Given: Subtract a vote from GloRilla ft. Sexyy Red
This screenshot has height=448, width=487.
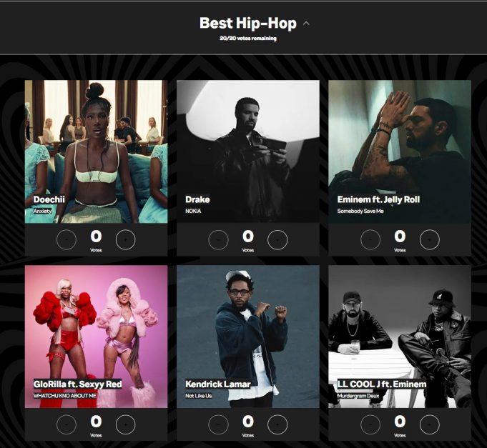Looking at the screenshot, I should click(x=67, y=424).
